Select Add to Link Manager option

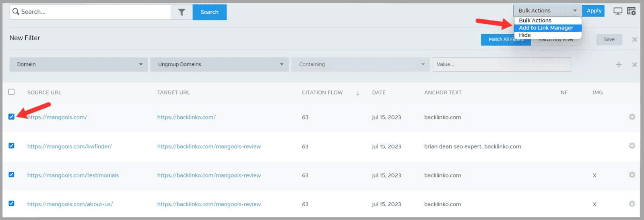pyautogui.click(x=546, y=28)
